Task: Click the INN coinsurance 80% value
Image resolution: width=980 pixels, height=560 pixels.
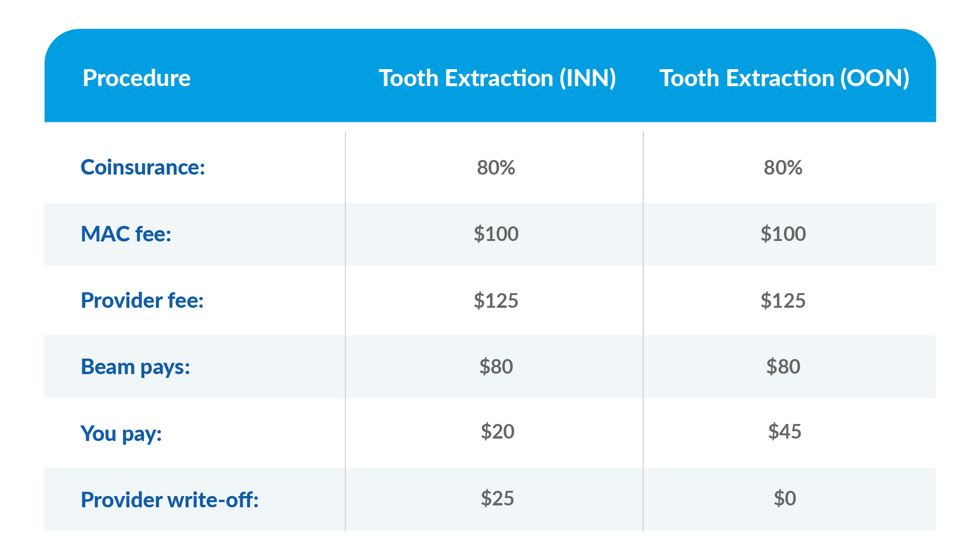Action: pyautogui.click(x=496, y=168)
